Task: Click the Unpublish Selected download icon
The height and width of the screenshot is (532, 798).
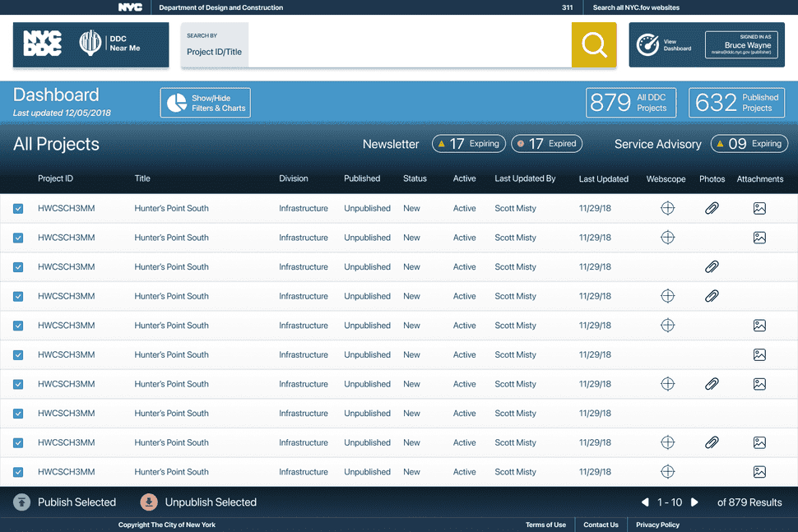Action: click(x=149, y=502)
